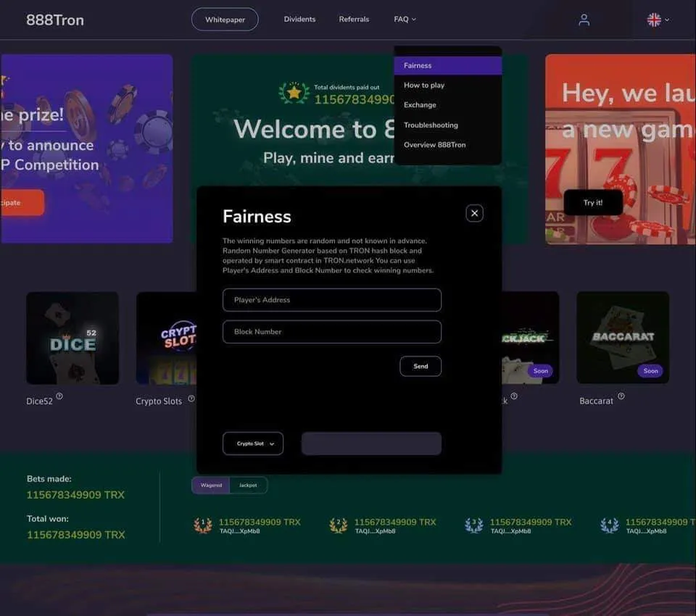Viewport: 696px width, 616px height.
Task: Click the Try it! button
Action: 593,202
